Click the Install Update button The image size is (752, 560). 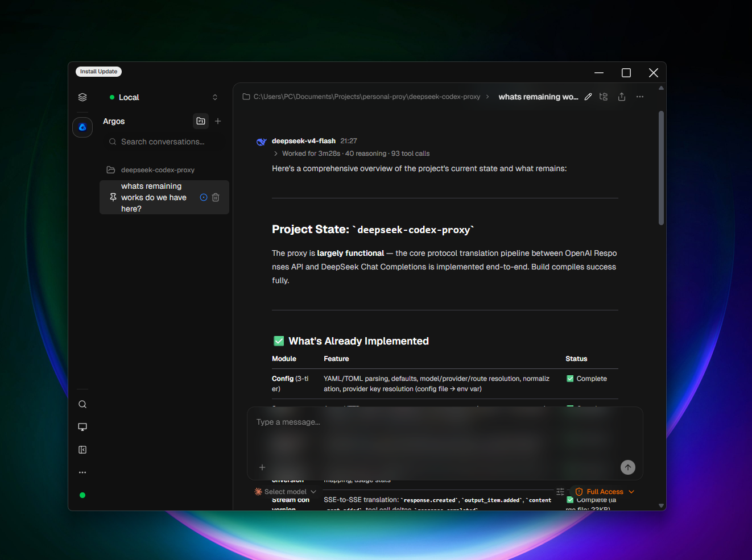[x=98, y=72]
